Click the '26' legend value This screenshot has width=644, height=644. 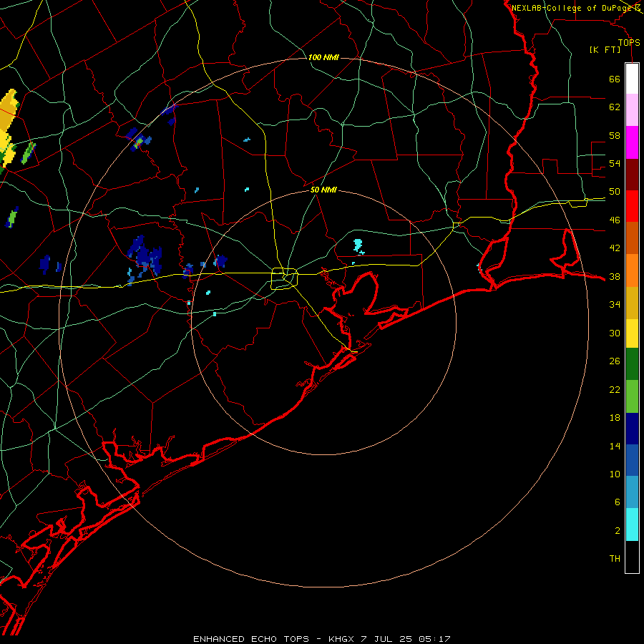615,361
